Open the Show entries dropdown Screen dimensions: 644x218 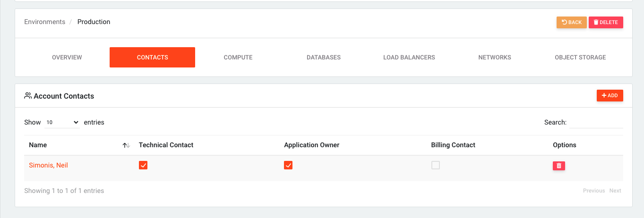[x=62, y=122]
